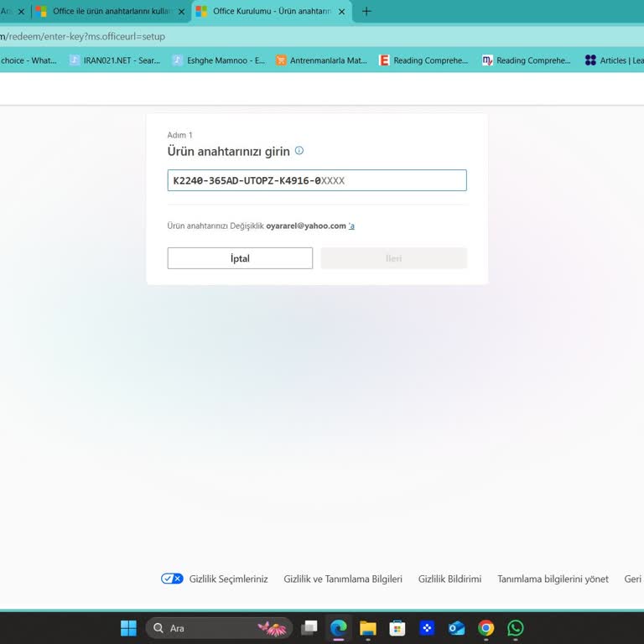Open Google Chrome from the taskbar

(486, 628)
